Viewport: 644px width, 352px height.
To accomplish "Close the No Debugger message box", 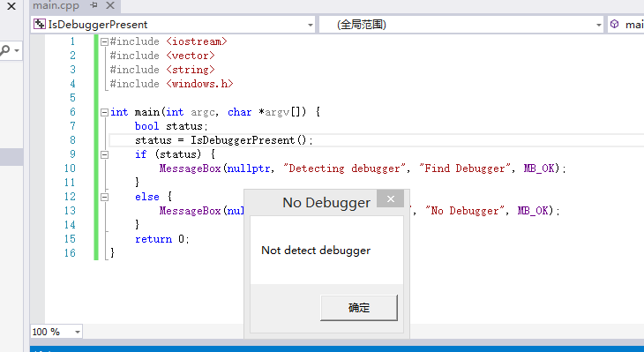I will pos(390,198).
